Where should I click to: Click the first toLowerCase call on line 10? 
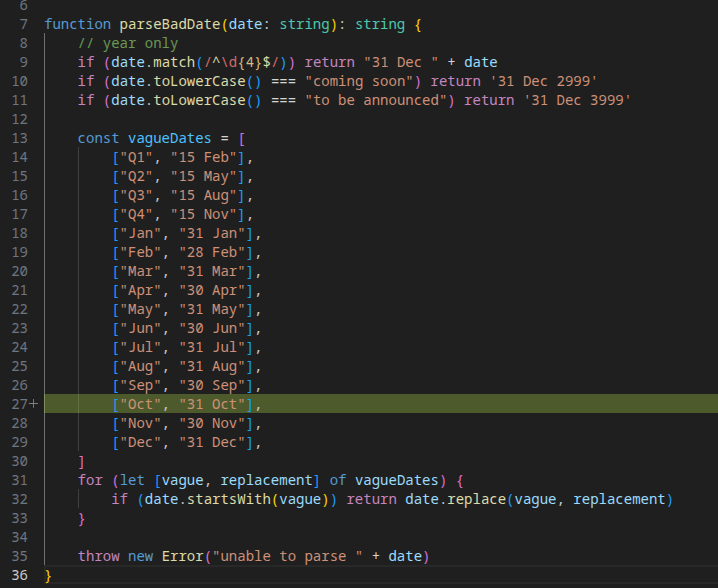point(199,82)
